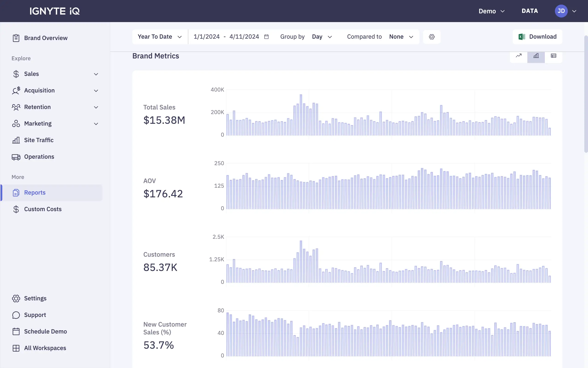Screen dimensions: 588x368
Task: Click the 1/1/2024 start date field
Action: [206, 37]
